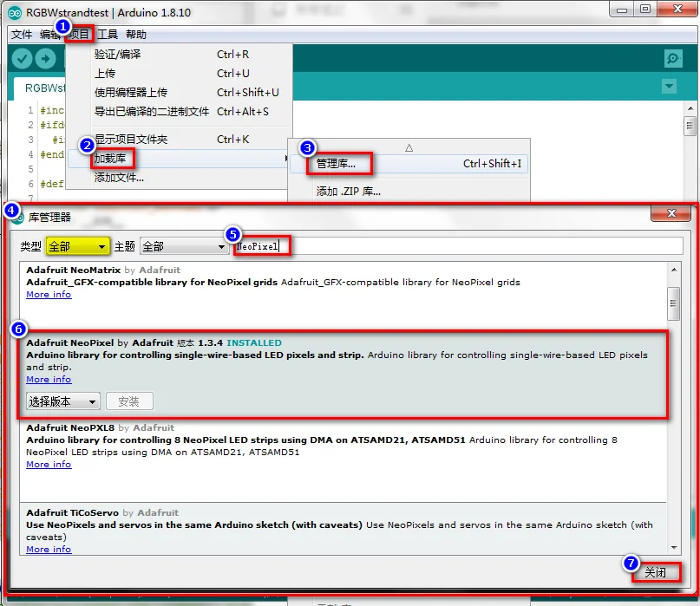Open More info link for Adafruit NeoPixel

click(x=49, y=380)
